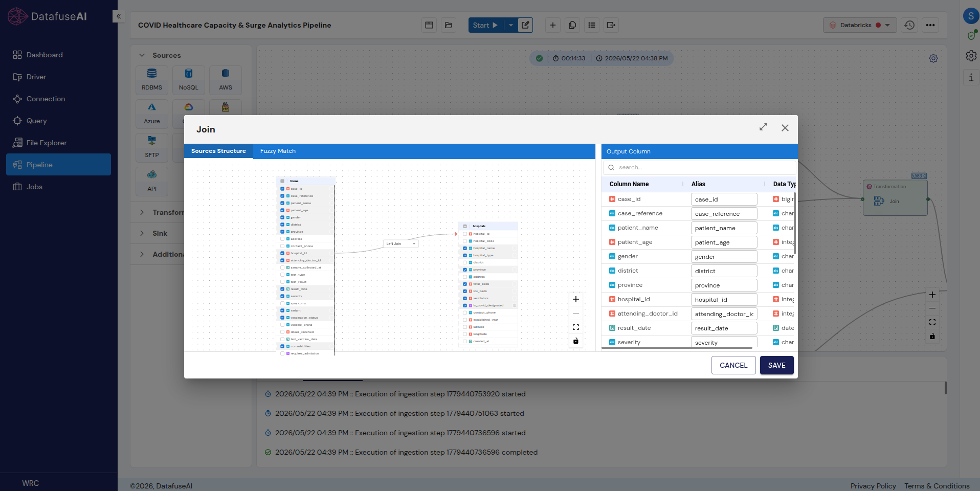This screenshot has width=980, height=491.
Task: Click the Output Column search field
Action: (x=700, y=167)
